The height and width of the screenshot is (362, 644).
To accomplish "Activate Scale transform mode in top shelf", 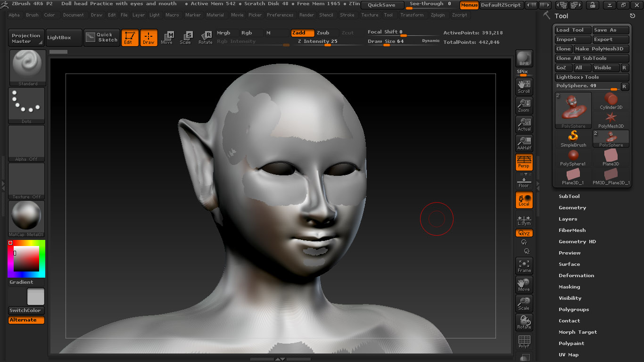I will (185, 38).
